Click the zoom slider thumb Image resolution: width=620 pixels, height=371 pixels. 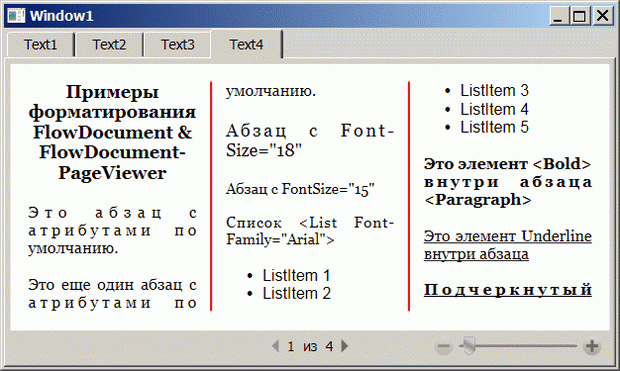469,345
